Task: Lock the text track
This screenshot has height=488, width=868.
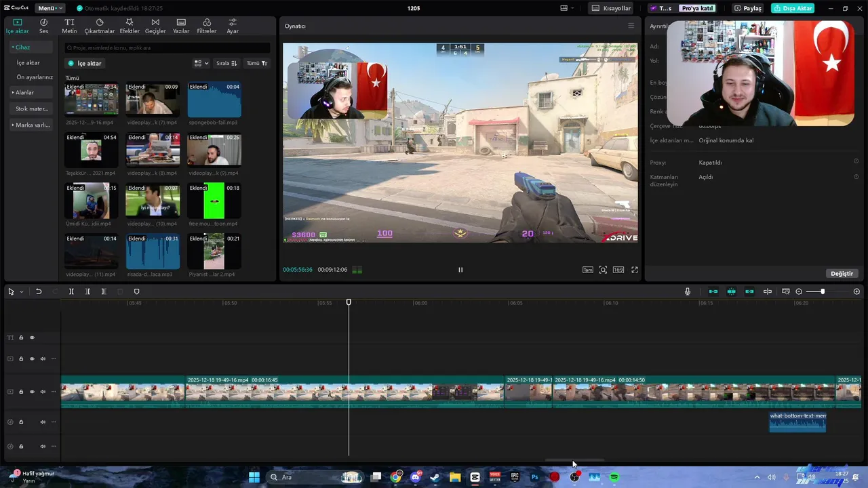Action: click(21, 338)
